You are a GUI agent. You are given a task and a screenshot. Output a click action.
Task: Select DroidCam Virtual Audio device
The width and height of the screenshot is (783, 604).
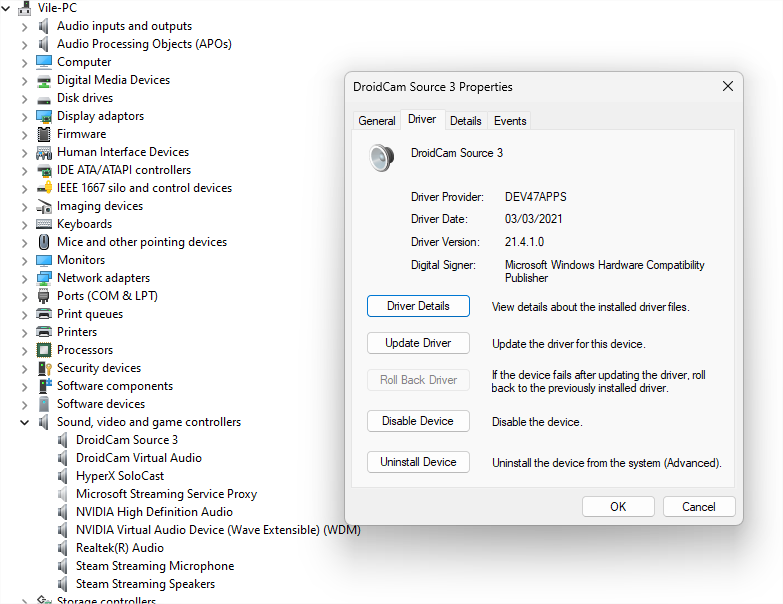tap(139, 458)
